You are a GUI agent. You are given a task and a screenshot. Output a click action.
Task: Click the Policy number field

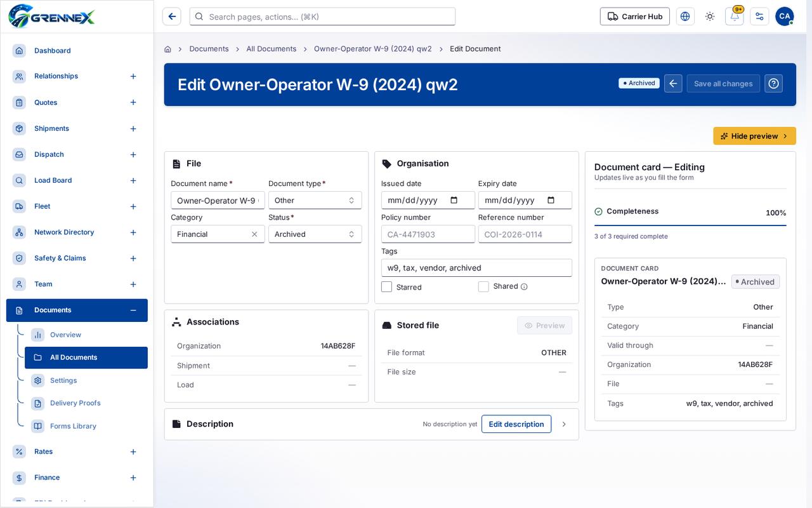coord(428,234)
